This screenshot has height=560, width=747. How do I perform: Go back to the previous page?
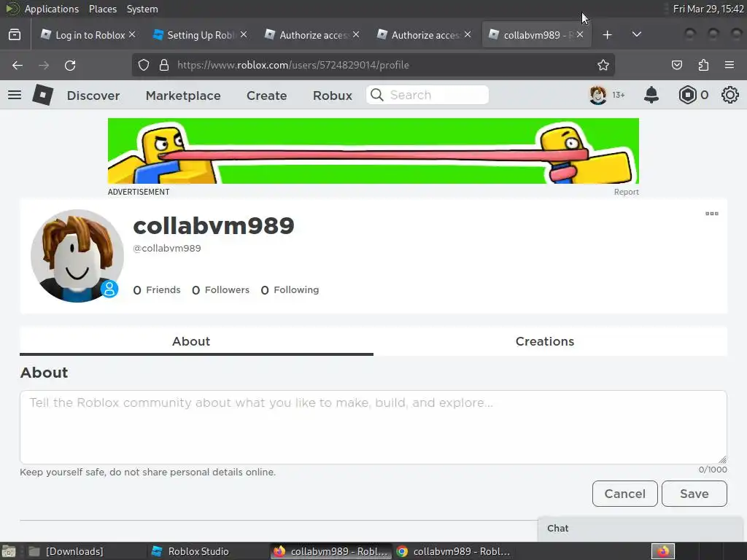click(x=18, y=65)
